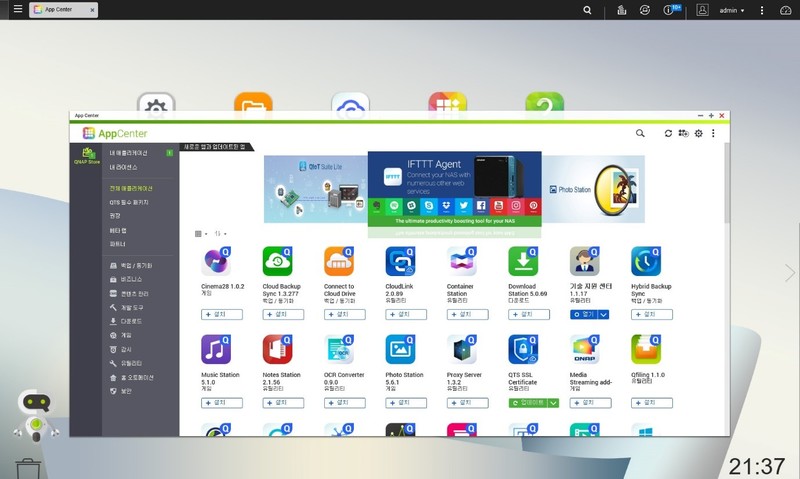Screen dimensions: 800x479
Task: Click the user profile icon beside admin
Action: 703,10
